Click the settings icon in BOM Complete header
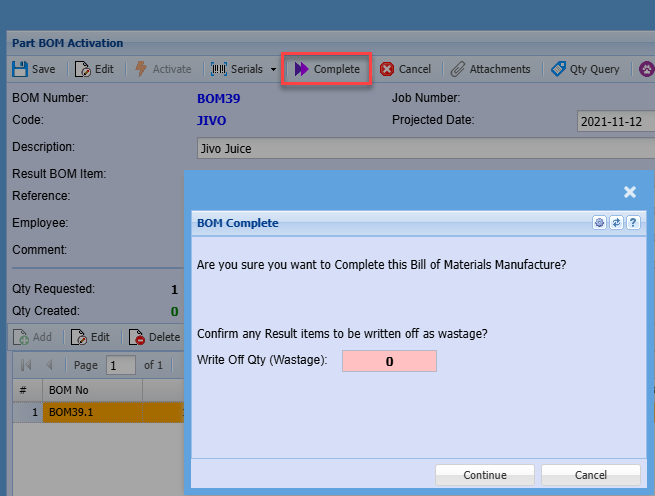Image resolution: width=655 pixels, height=496 pixels. 599,222
